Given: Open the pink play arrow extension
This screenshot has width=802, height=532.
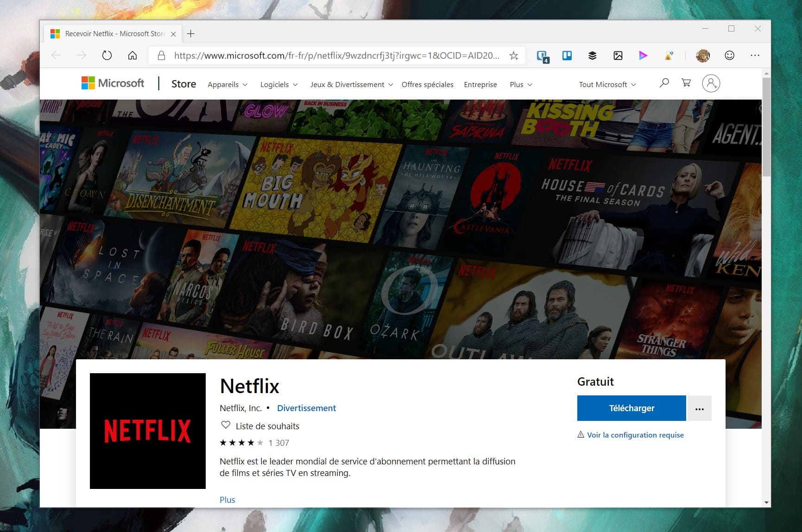Looking at the screenshot, I should coord(643,56).
